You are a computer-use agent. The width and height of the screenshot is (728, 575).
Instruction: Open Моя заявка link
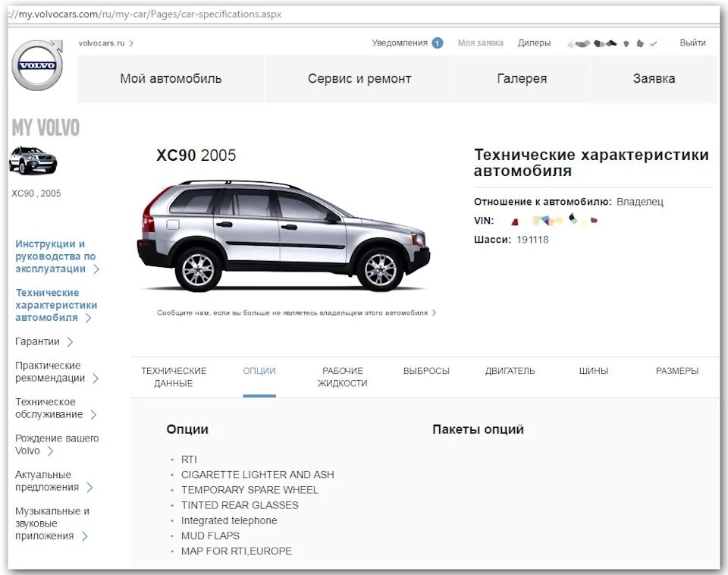tap(480, 42)
